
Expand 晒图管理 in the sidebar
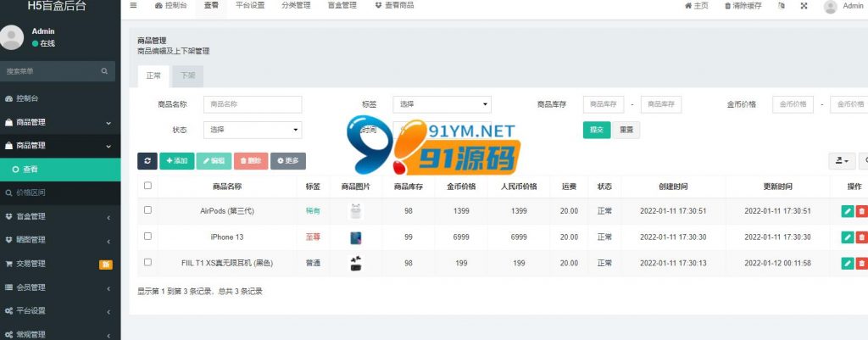[x=60, y=240]
